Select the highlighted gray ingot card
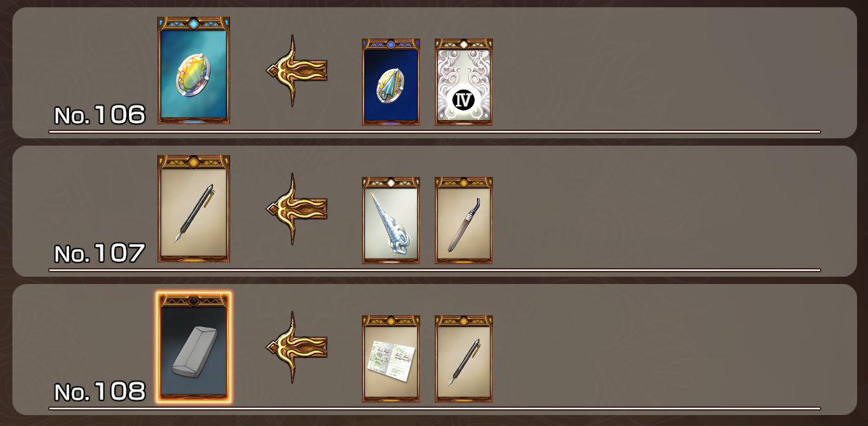 click(194, 347)
